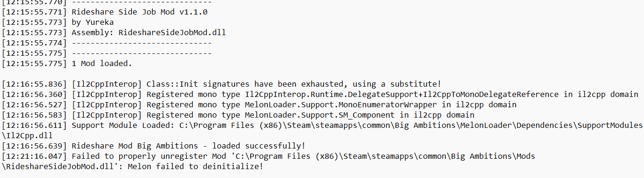The image size is (644, 178).
Task: Click the dashed separator line at 12:15:55.775
Action: coord(141,53)
